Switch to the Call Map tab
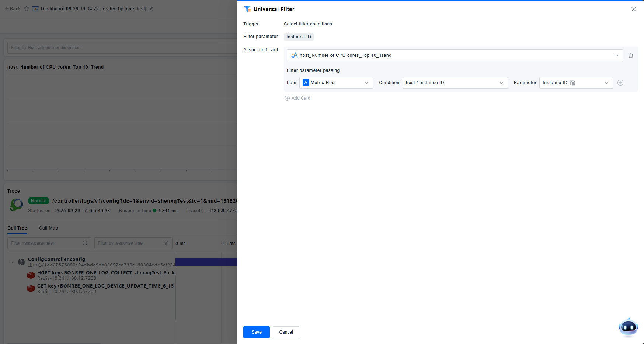The width and height of the screenshot is (644, 344). [48, 228]
